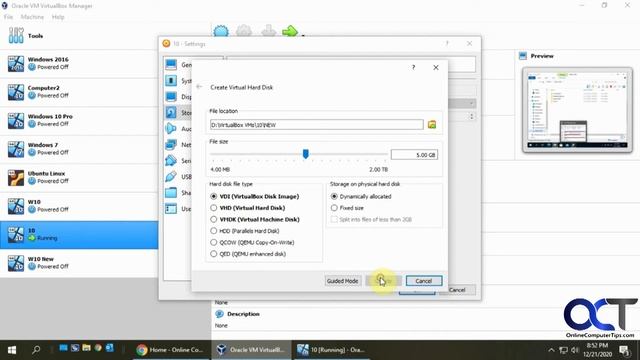This screenshot has height=360, width=640.
Task: Open the notification center icon
Action: point(624,350)
